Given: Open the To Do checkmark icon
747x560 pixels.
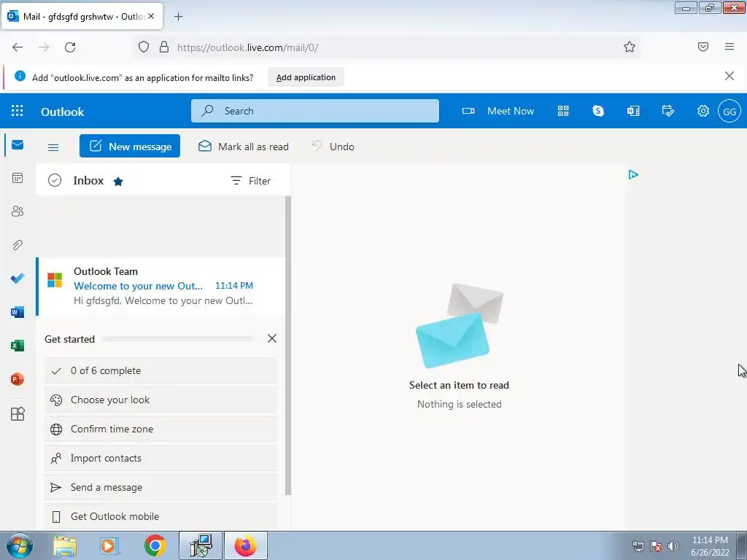Looking at the screenshot, I should pyautogui.click(x=18, y=278).
